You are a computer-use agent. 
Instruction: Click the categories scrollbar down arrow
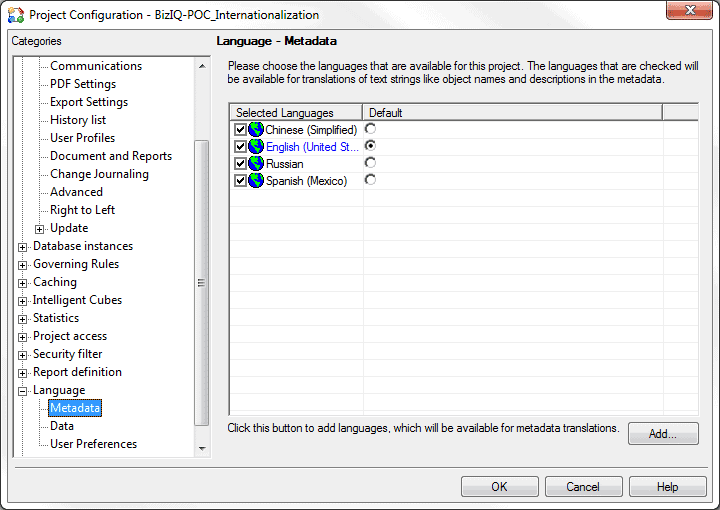[x=202, y=448]
